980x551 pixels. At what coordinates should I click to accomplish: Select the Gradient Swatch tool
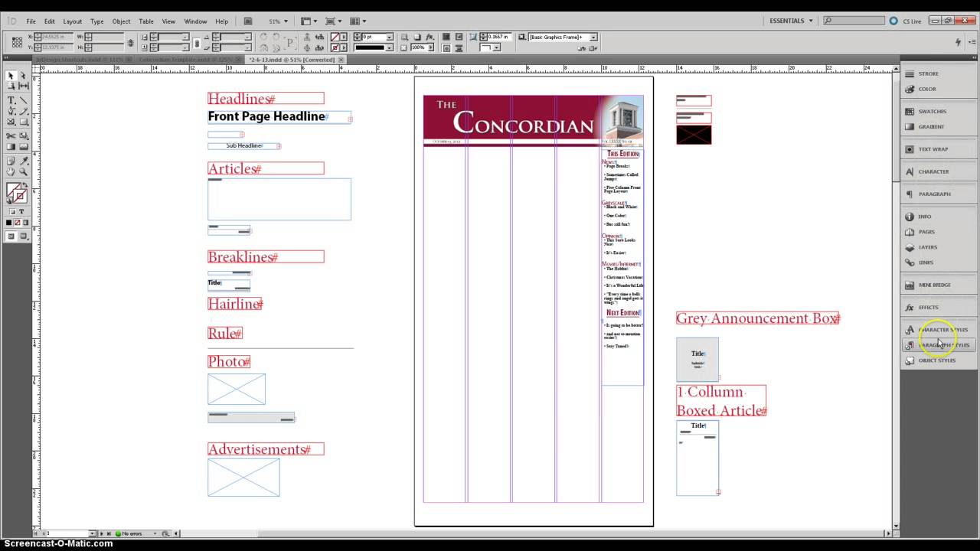click(11, 146)
